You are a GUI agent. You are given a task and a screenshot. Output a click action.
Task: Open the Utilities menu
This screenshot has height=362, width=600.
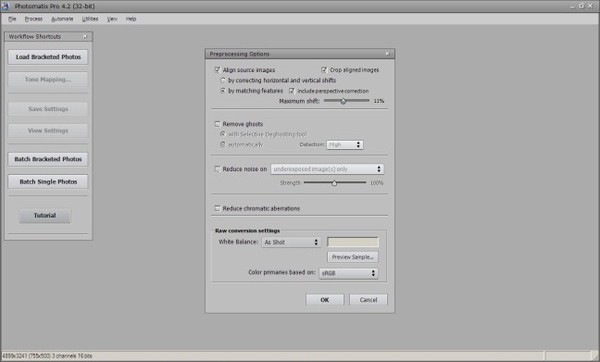[90, 19]
